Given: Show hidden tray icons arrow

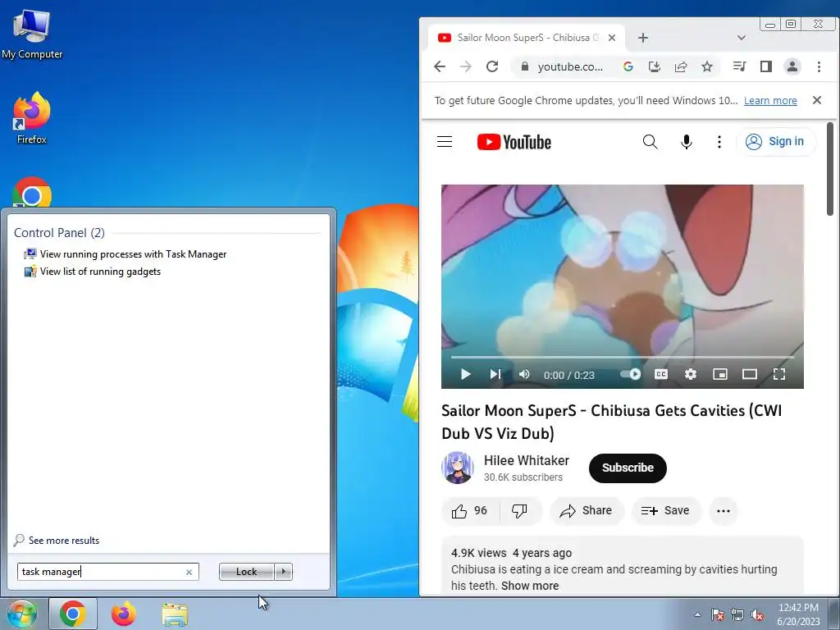Looking at the screenshot, I should [x=697, y=614].
